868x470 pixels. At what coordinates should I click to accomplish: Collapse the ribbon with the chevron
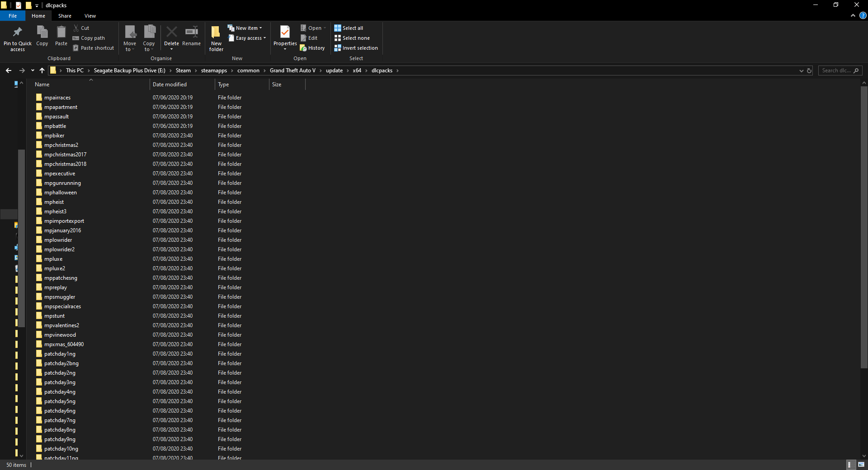click(853, 16)
